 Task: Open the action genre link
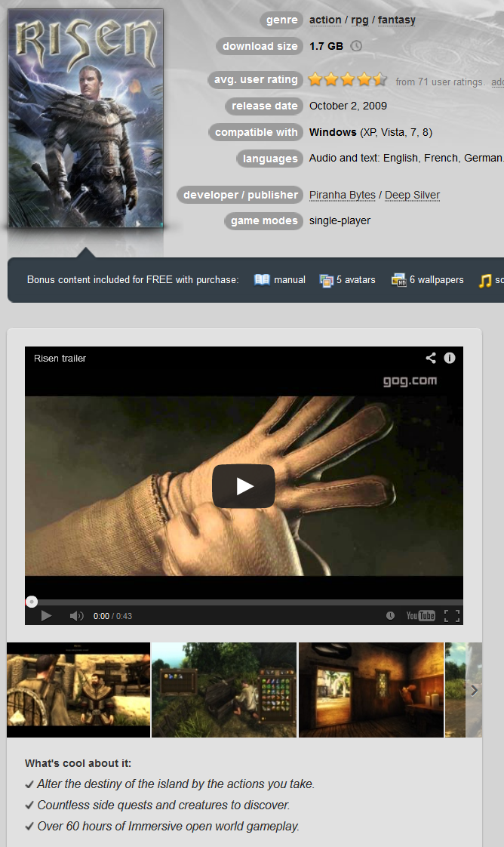(x=325, y=20)
